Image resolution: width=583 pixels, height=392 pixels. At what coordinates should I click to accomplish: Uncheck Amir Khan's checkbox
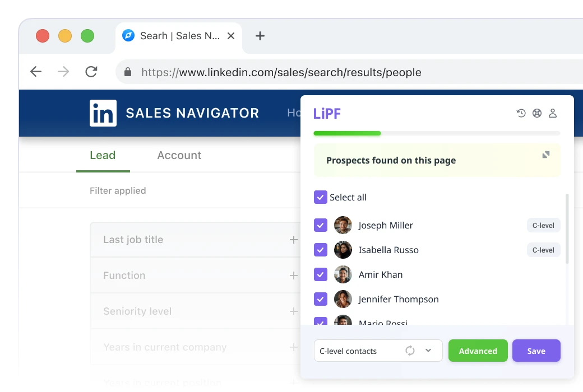point(321,274)
